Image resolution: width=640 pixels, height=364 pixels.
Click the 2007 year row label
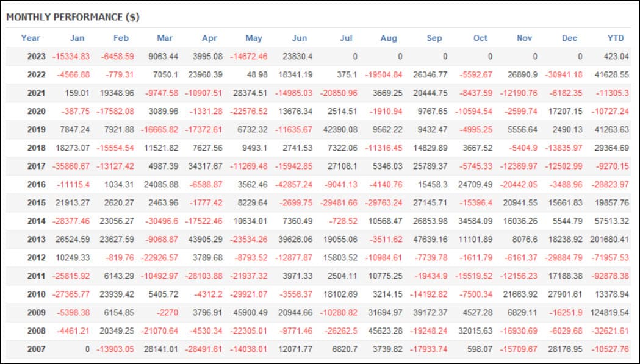click(37, 349)
